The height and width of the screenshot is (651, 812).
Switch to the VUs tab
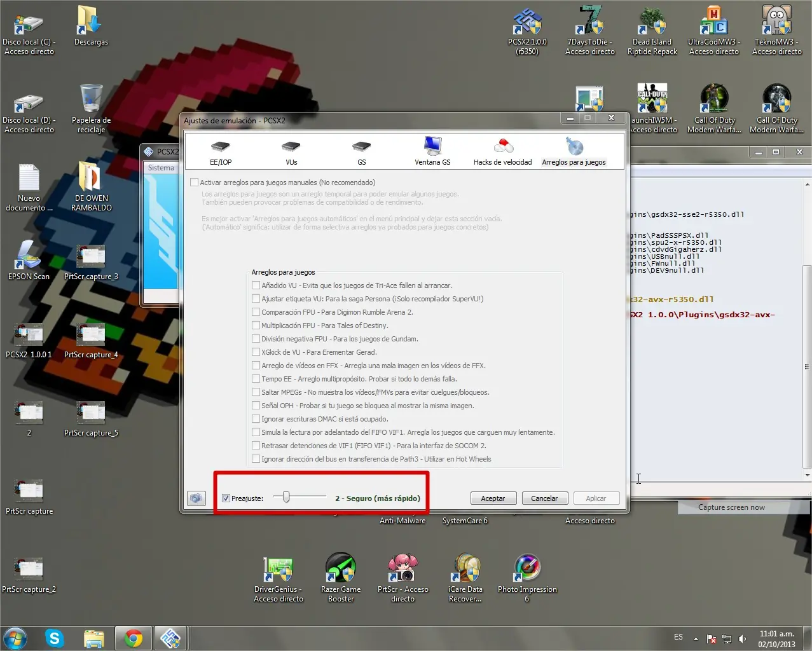291,153
